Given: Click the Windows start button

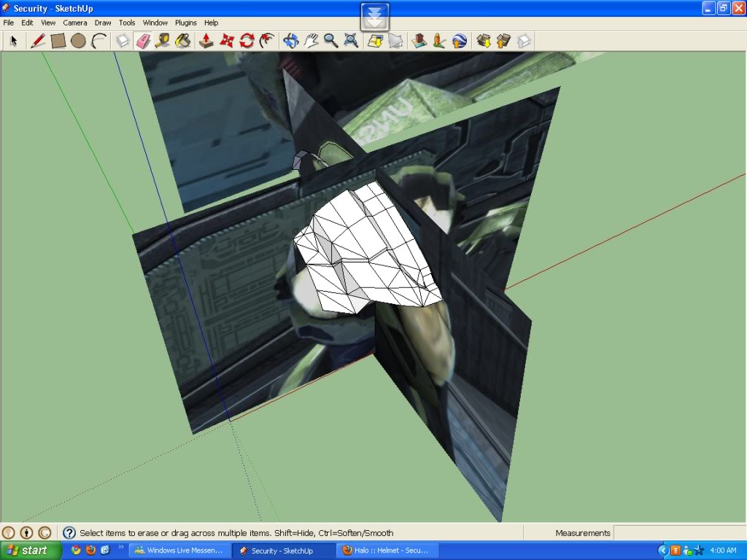Looking at the screenshot, I should 31,551.
